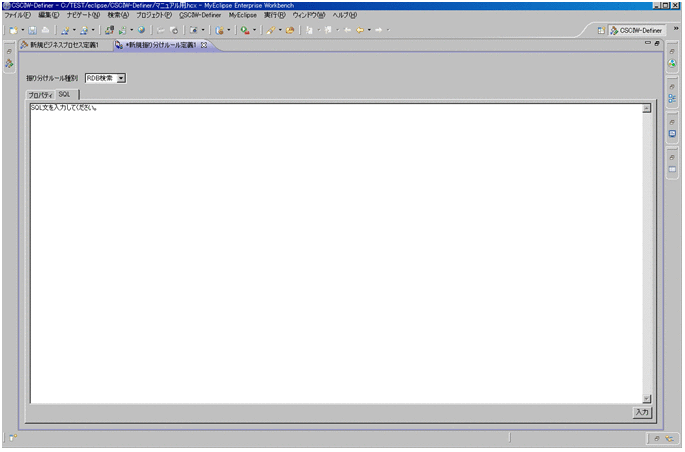
Task: Click the restore icon in left sidebar
Action: (9, 50)
